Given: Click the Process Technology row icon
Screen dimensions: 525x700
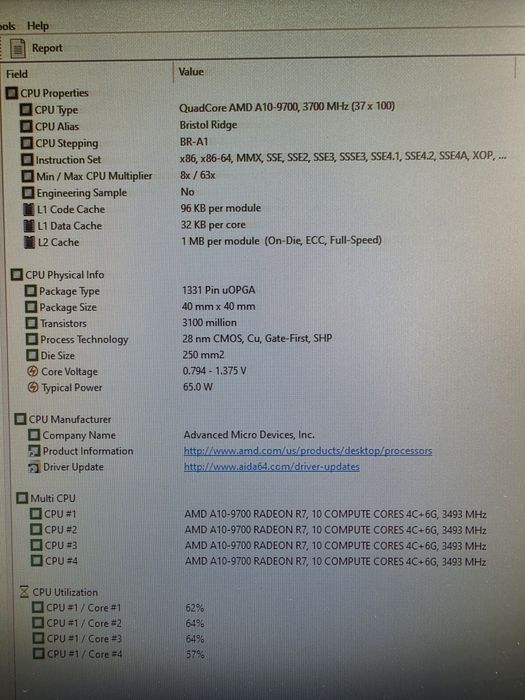Looking at the screenshot, I should pyautogui.click(x=32, y=339).
